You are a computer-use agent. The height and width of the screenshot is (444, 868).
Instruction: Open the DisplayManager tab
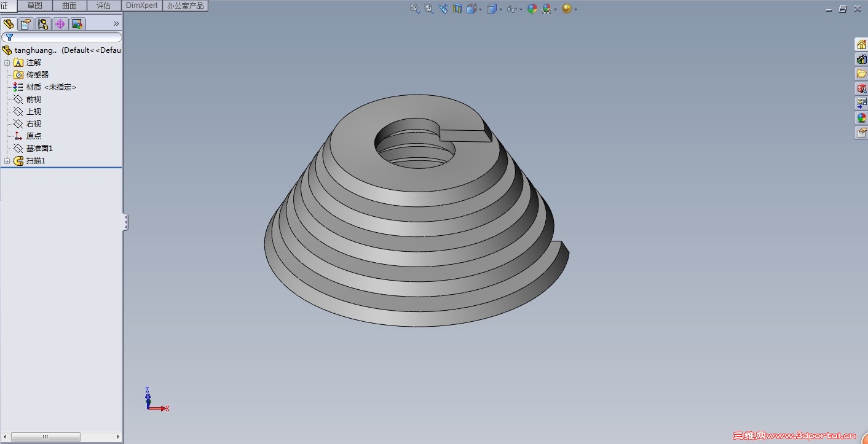pyautogui.click(x=77, y=24)
